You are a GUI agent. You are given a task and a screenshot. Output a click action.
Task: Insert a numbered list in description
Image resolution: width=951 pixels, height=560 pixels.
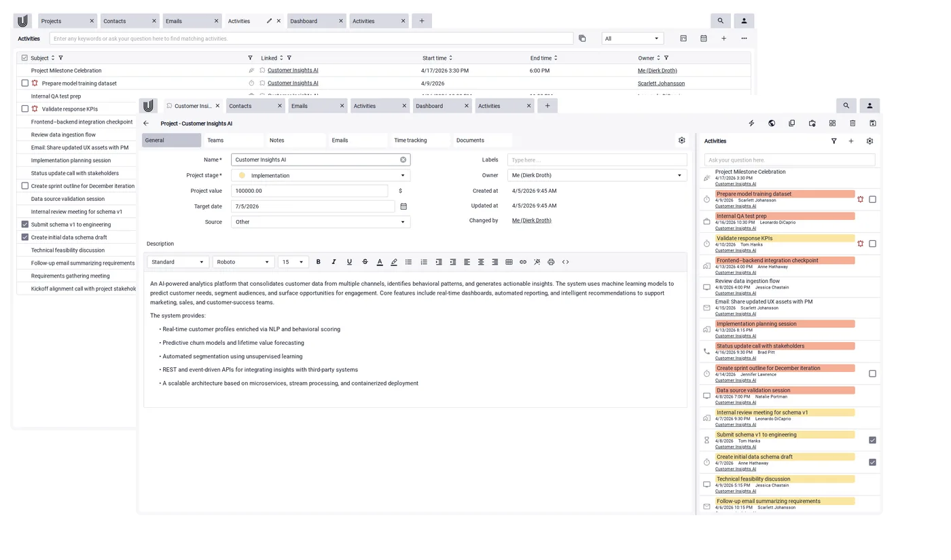pos(424,262)
